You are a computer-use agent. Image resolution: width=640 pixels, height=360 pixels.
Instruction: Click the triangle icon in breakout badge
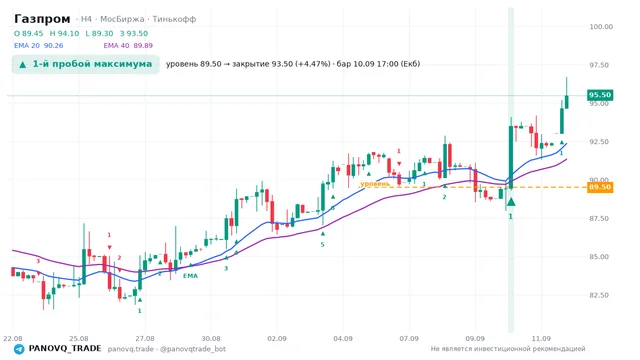(x=23, y=64)
